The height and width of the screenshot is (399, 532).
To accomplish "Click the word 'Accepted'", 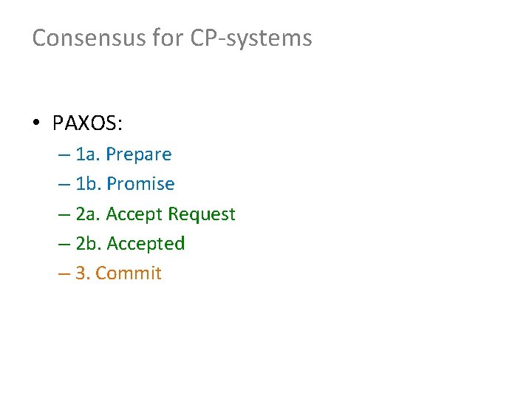I will coord(146,244).
